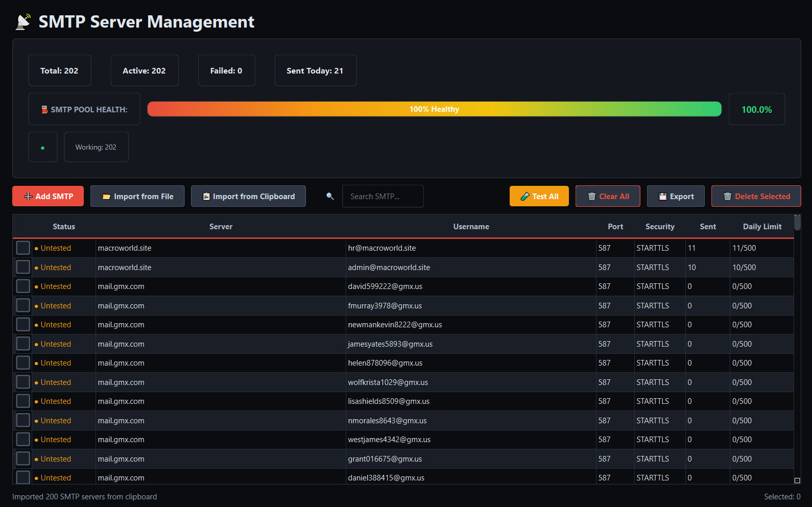Click the Selected: 0 status text

pyautogui.click(x=782, y=497)
